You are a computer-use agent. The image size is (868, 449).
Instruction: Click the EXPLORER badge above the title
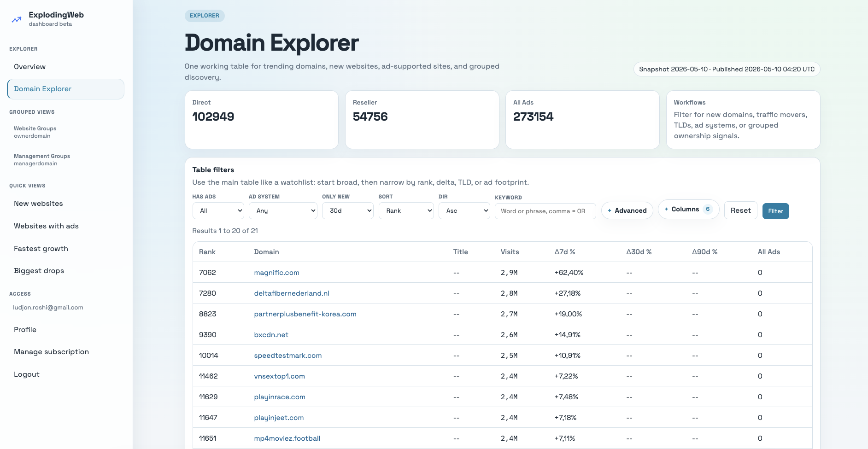[205, 16]
